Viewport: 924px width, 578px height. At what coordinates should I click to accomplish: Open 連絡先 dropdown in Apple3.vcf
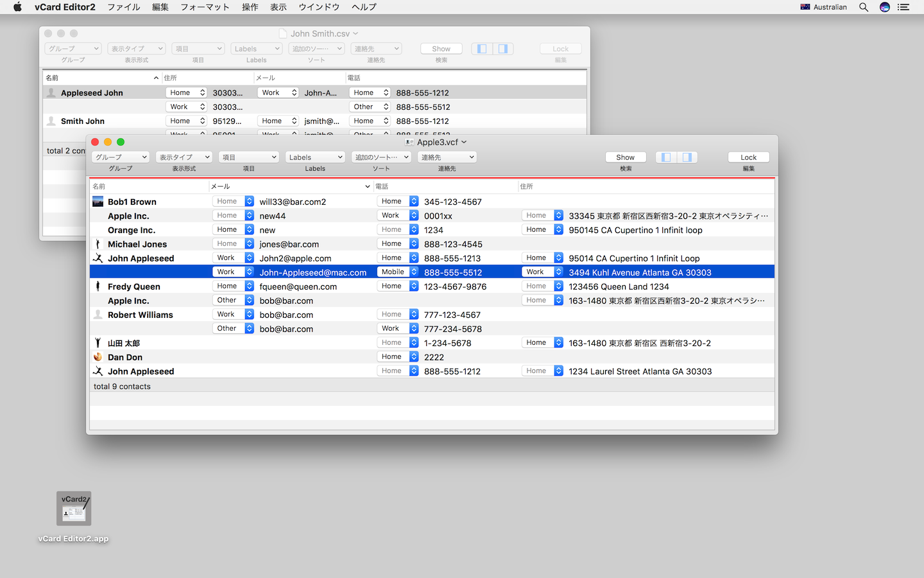(x=447, y=157)
